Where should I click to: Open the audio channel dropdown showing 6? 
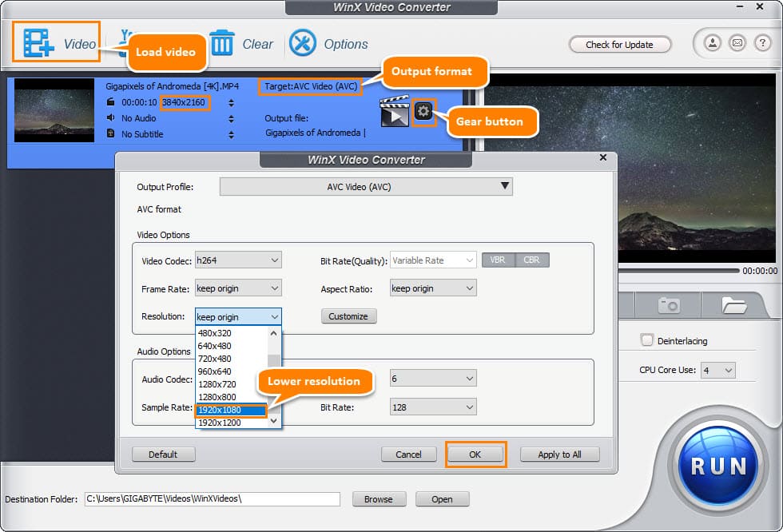tap(433, 379)
